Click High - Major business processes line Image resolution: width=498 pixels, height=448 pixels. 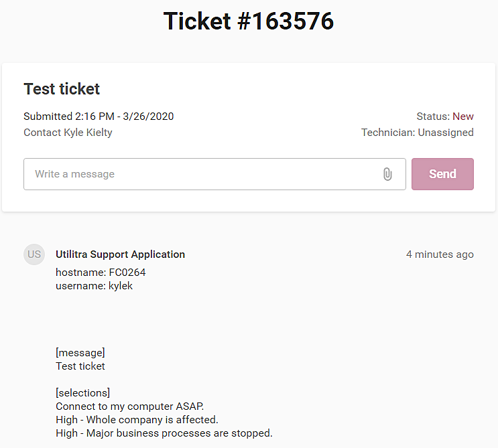(x=164, y=433)
